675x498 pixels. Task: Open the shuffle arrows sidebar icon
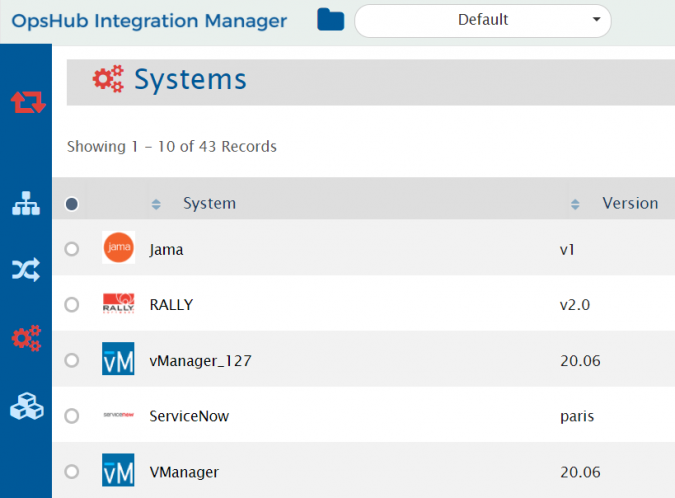pyautogui.click(x=26, y=269)
